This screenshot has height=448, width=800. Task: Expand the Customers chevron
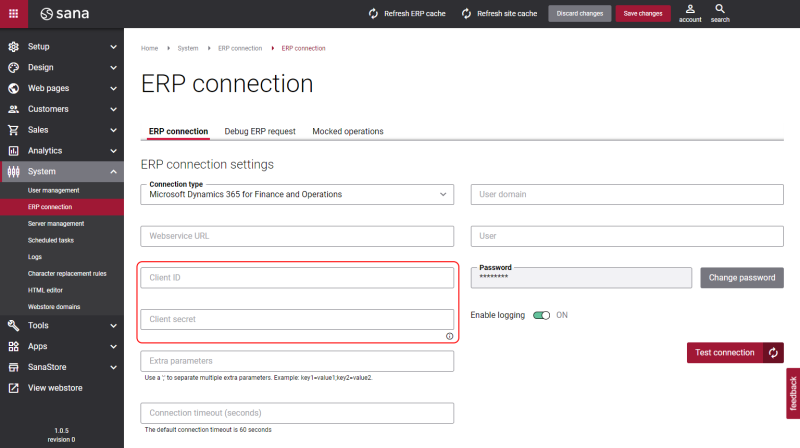pos(113,110)
